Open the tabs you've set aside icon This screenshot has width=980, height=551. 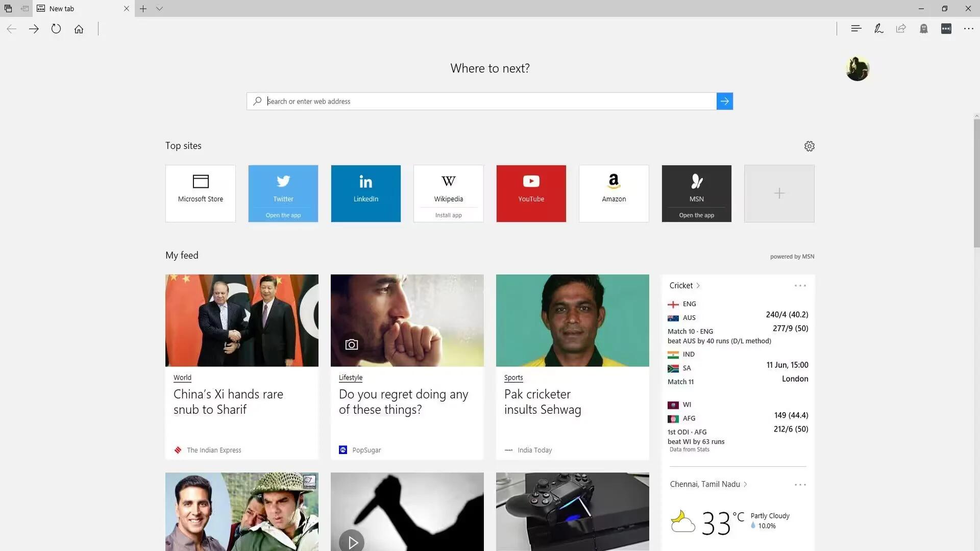(8, 9)
